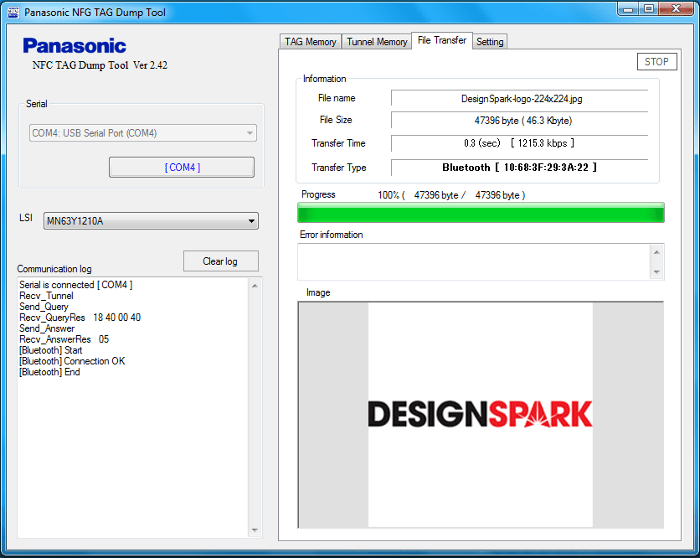Open the COM4 USB Serial Port dropdown
Screen dimensions: 700x558
tap(143, 133)
